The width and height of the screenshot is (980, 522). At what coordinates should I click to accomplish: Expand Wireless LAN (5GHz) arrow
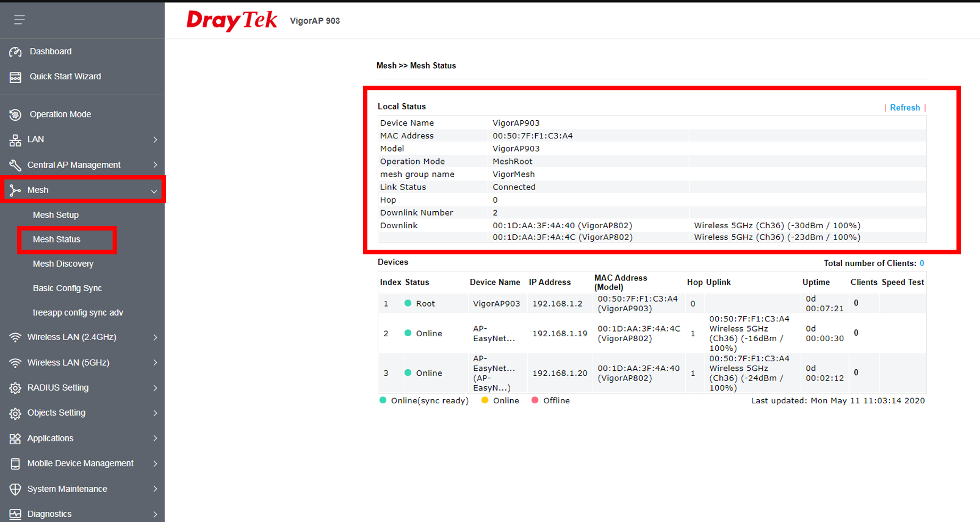click(155, 362)
